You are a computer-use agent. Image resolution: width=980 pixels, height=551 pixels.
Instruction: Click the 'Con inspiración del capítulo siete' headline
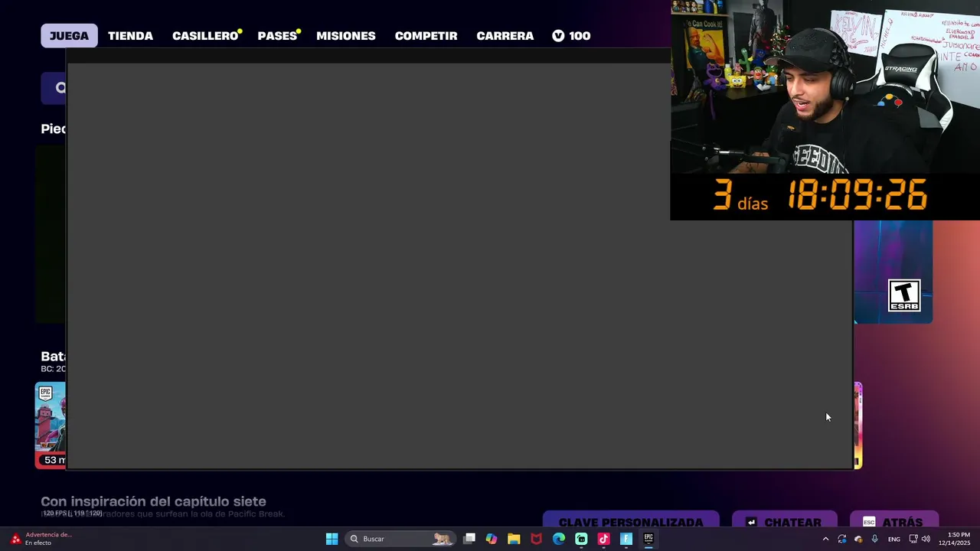click(x=153, y=502)
